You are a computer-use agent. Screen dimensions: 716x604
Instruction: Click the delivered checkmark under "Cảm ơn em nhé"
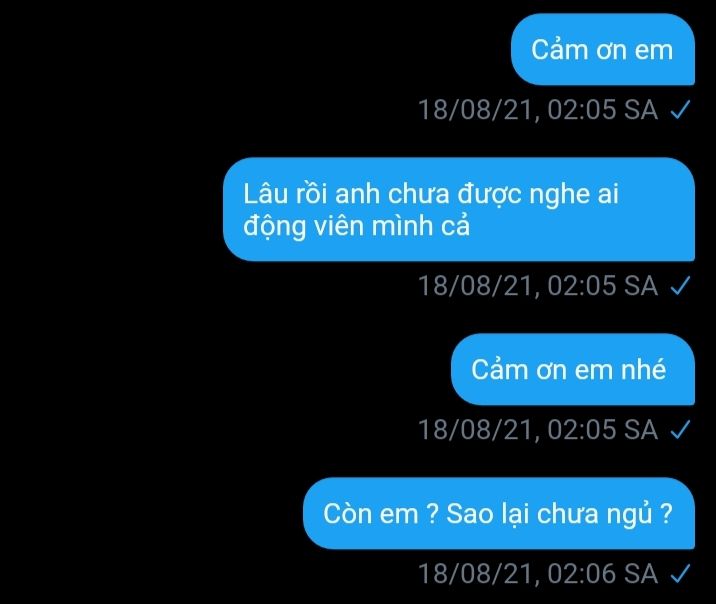tap(680, 430)
